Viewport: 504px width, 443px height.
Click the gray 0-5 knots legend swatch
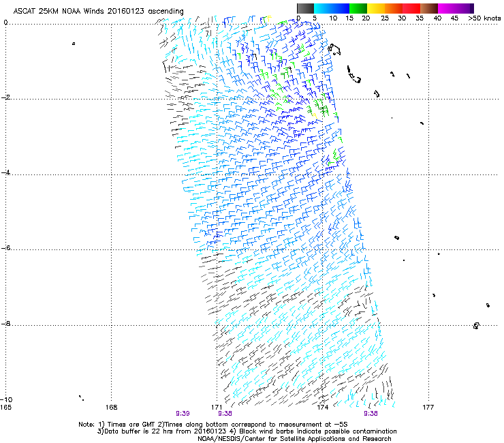point(305,8)
